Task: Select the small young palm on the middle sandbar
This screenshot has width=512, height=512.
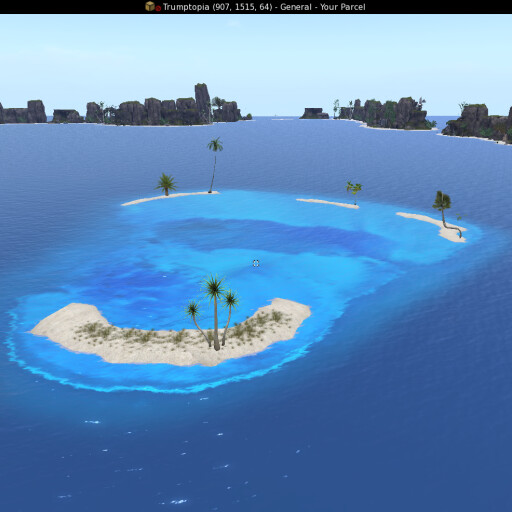Action: pos(354,192)
